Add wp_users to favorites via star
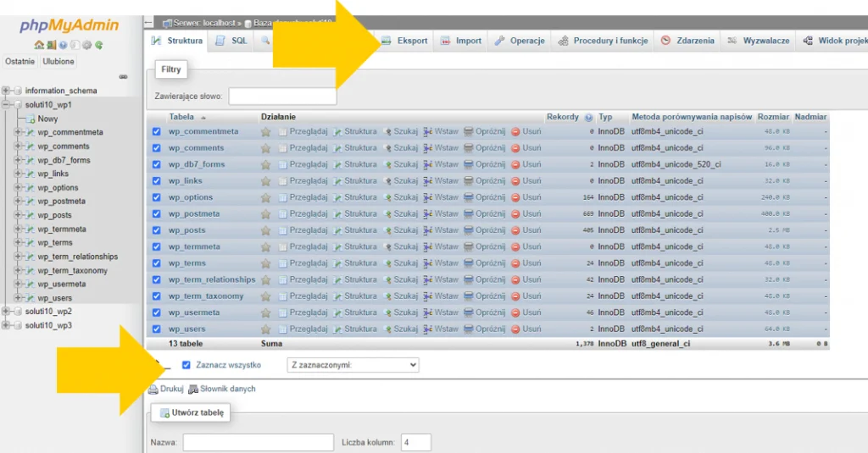This screenshot has width=868, height=453. pyautogui.click(x=265, y=329)
